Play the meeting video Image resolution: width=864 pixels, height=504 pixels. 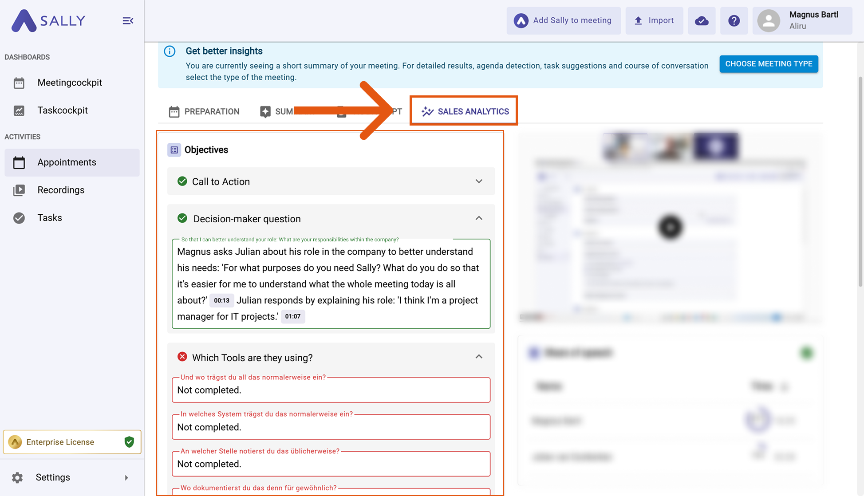670,227
